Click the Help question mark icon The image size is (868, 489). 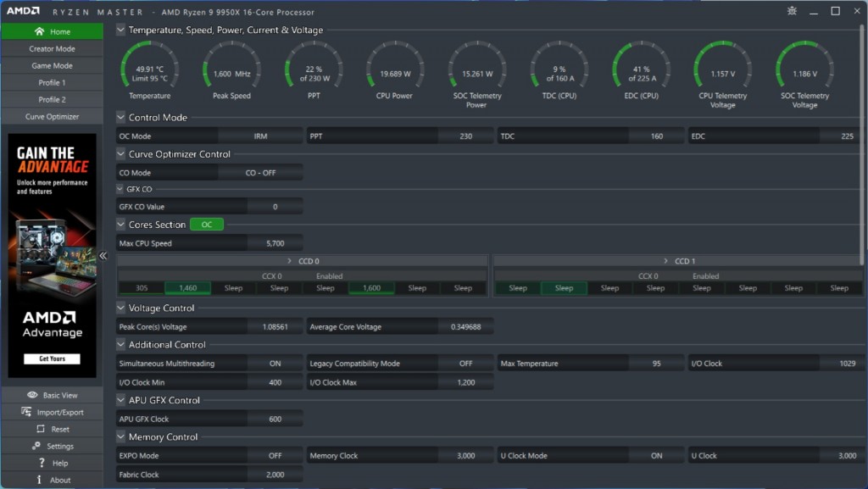tap(42, 463)
